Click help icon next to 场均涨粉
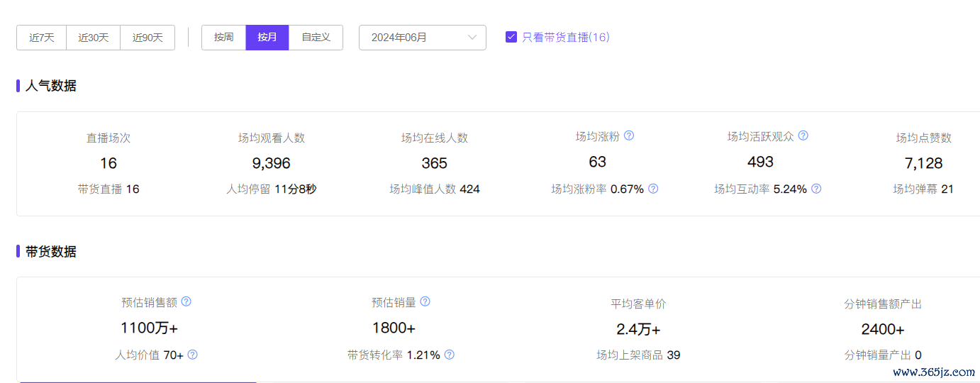Image resolution: width=980 pixels, height=383 pixels. point(628,135)
